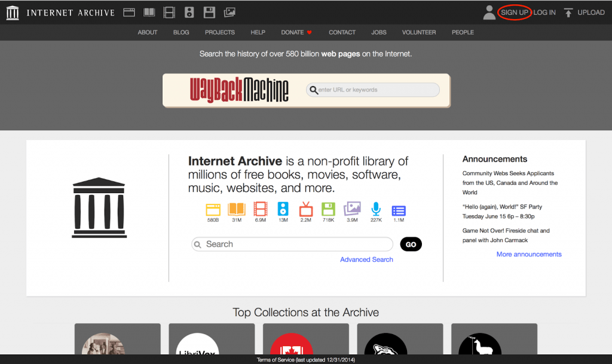The image size is (612, 364).
Task: Select the blue list icon labeled 1.1M
Action: tap(399, 210)
